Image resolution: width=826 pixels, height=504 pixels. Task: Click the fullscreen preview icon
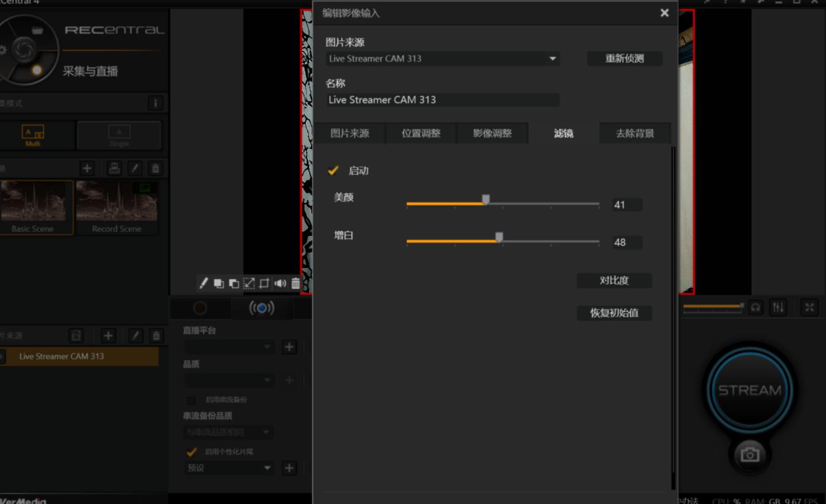pyautogui.click(x=809, y=308)
